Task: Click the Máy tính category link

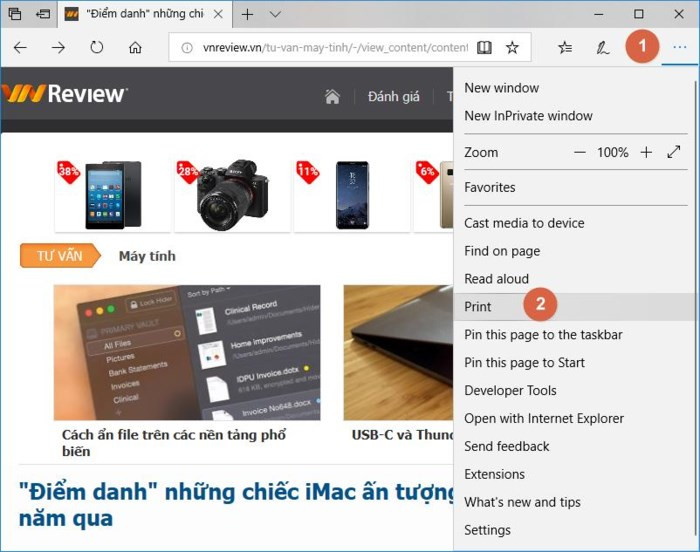Action: point(147,256)
